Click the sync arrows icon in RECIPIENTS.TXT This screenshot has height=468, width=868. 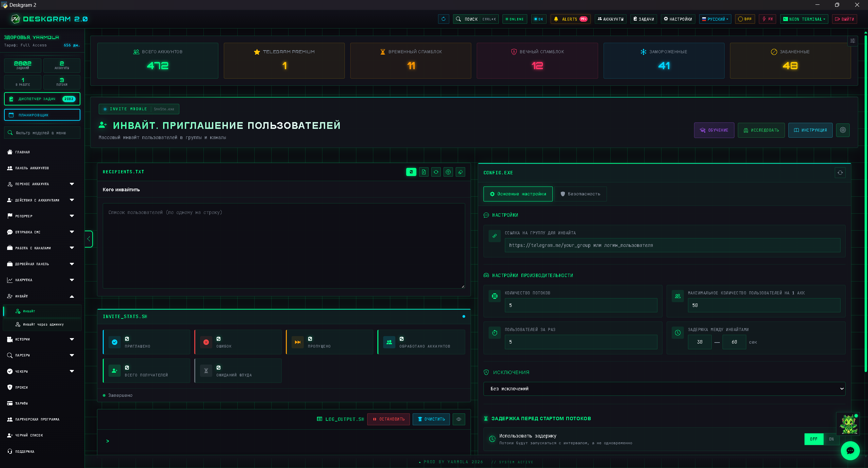pyautogui.click(x=436, y=172)
